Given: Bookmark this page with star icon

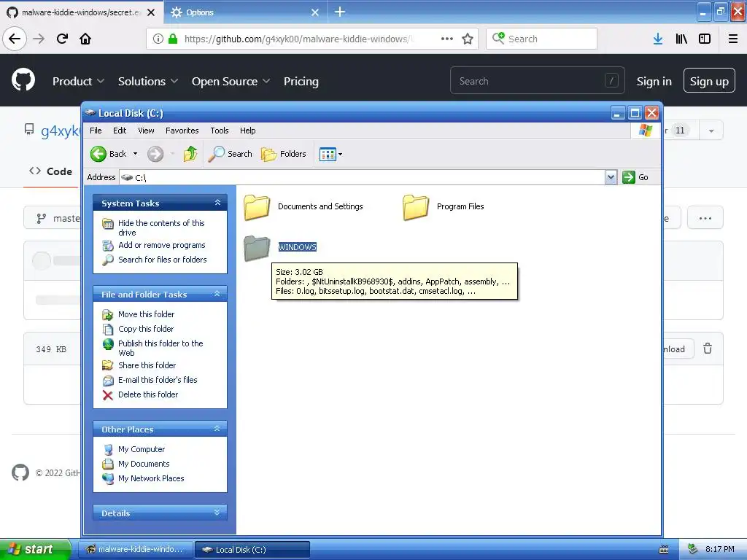Looking at the screenshot, I should (x=468, y=39).
